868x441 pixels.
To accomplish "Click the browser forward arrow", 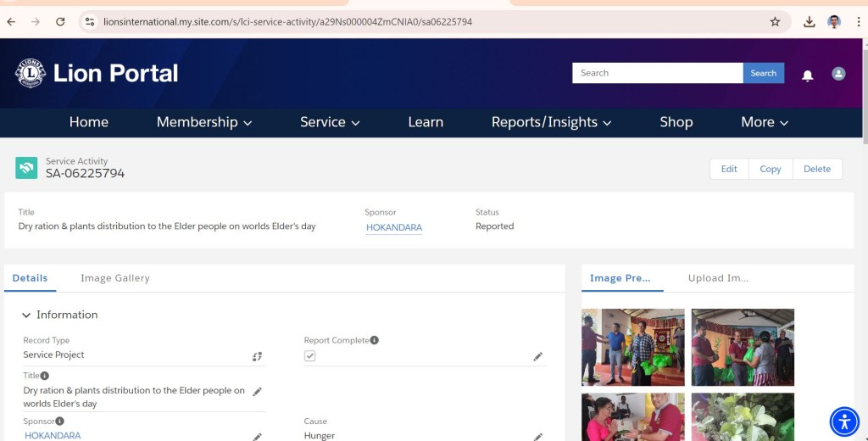I will pos(36,21).
